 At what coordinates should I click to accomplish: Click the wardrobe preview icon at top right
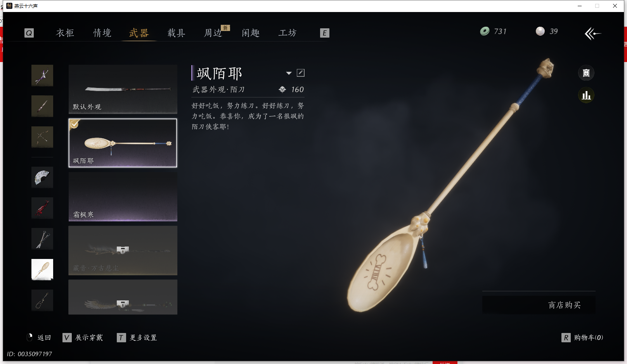coord(586,73)
